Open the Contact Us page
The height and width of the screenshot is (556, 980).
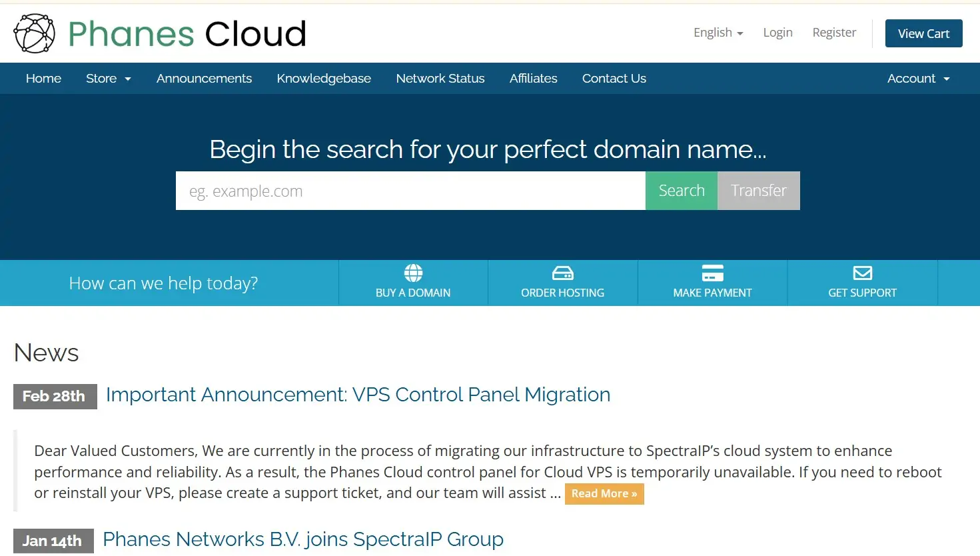coord(614,79)
